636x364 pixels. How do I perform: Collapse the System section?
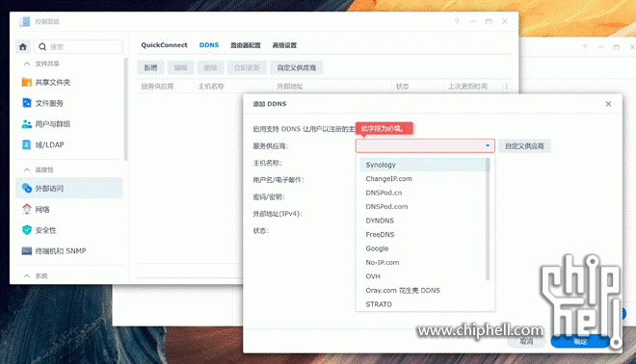click(27, 275)
